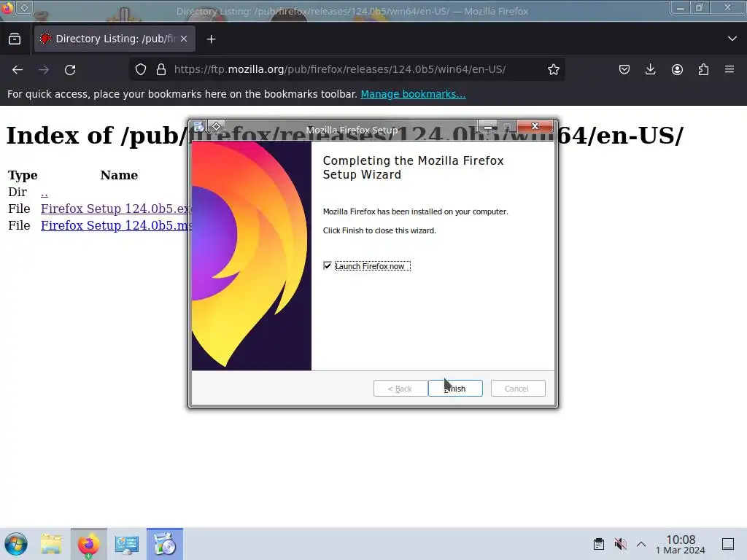Select the Directory Listing tab
The width and height of the screenshot is (747, 560).
pyautogui.click(x=115, y=39)
